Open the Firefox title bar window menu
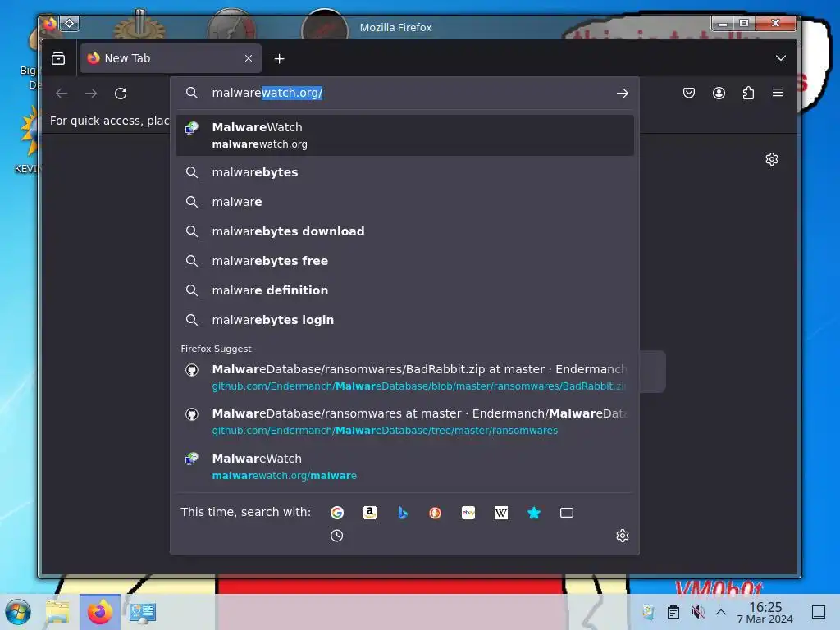Image resolution: width=840 pixels, height=630 pixels. [x=50, y=23]
